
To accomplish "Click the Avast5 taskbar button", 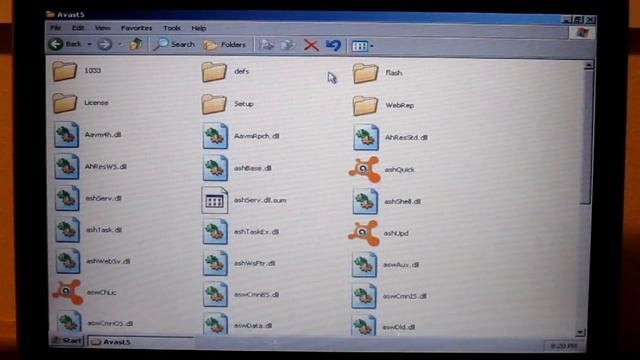I will coord(141,342).
